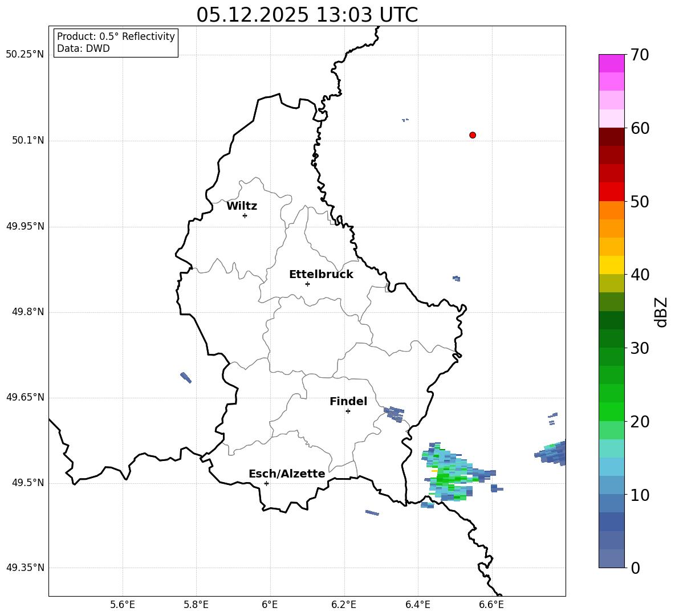The image size is (675, 616).
Task: Click the Esch/Alzette city label
Action: (x=287, y=474)
